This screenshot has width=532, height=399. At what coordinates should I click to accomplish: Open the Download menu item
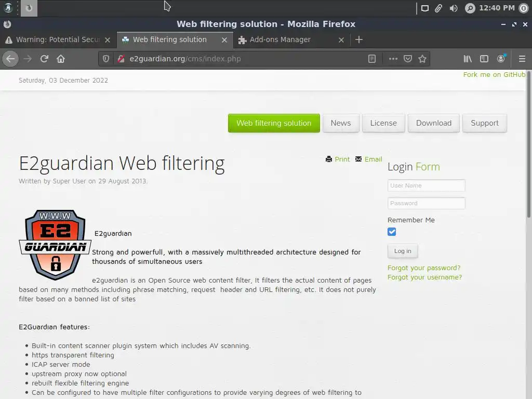434,123
